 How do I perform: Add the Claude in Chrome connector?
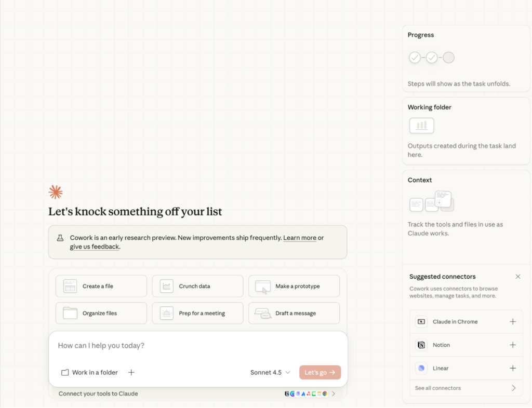click(512, 322)
